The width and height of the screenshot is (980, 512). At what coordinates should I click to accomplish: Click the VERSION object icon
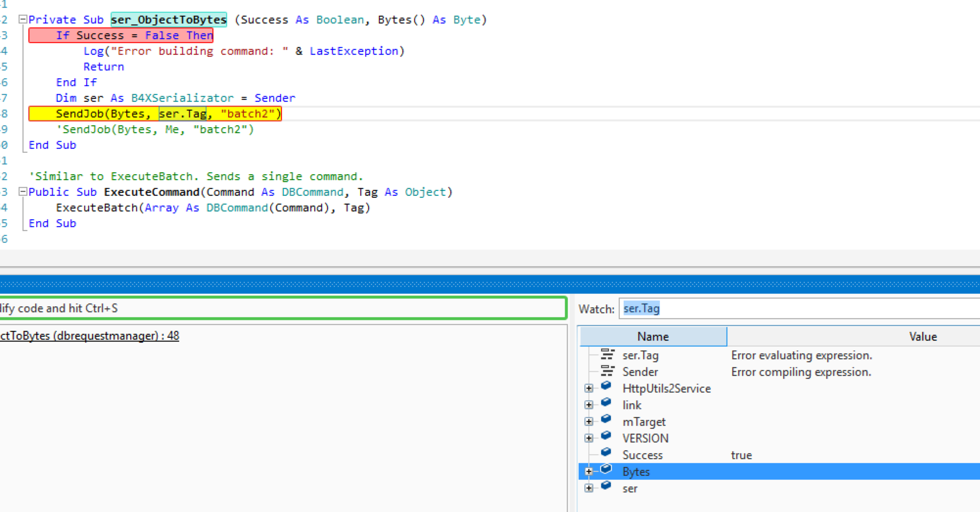coord(606,436)
